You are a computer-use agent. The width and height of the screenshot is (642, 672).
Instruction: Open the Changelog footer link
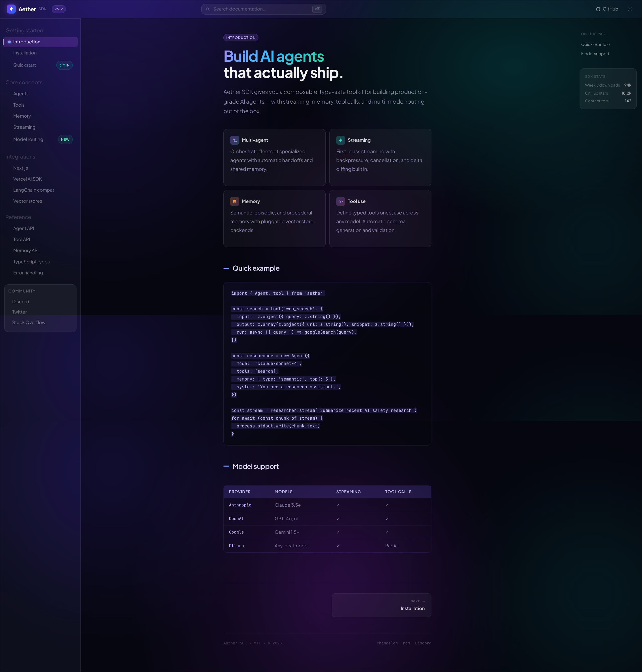click(387, 643)
